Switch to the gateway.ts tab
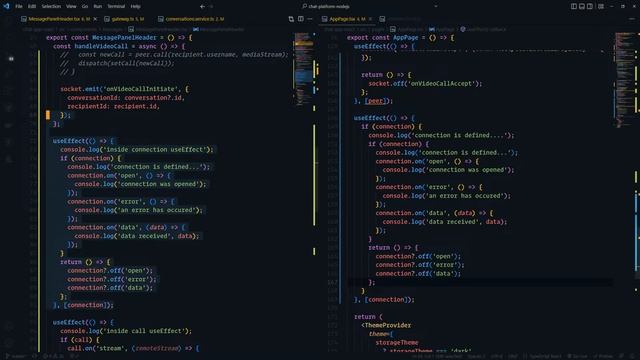Image resolution: width=640 pixels, height=360 pixels. [124, 19]
